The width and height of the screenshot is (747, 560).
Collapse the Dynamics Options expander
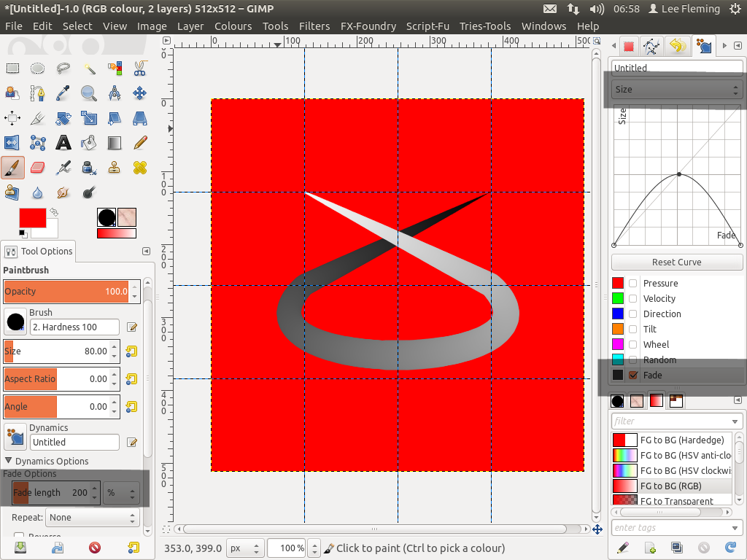click(x=8, y=461)
